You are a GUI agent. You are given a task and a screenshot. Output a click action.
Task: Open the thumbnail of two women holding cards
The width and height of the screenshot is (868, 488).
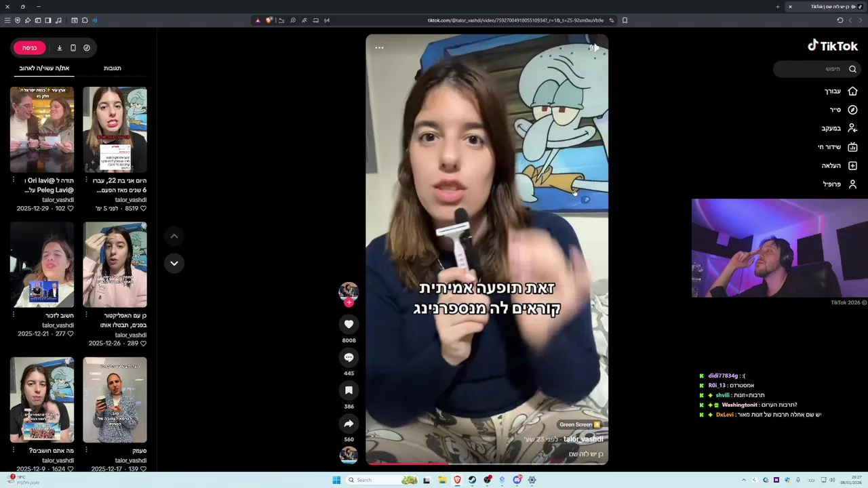[x=42, y=129]
